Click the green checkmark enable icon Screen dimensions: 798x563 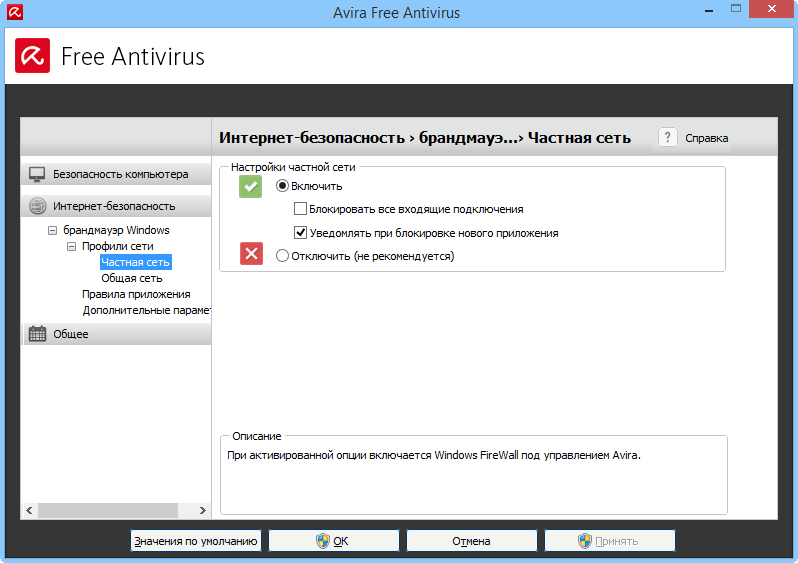coord(250,186)
